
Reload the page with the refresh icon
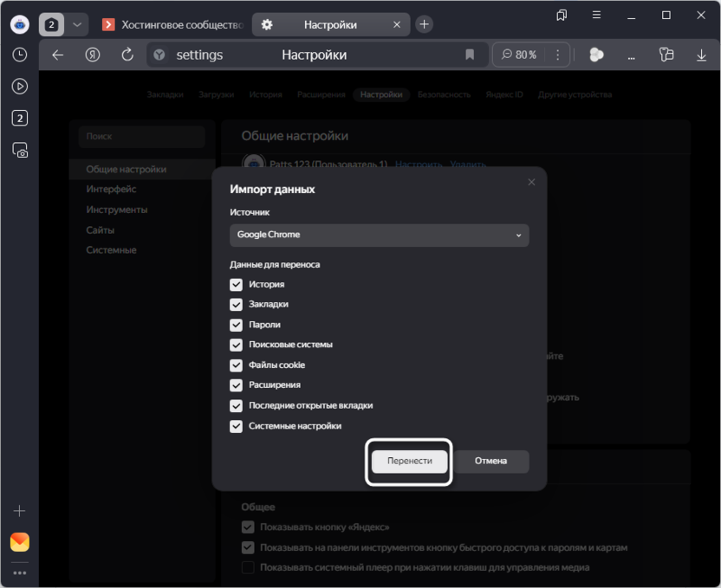(x=127, y=55)
